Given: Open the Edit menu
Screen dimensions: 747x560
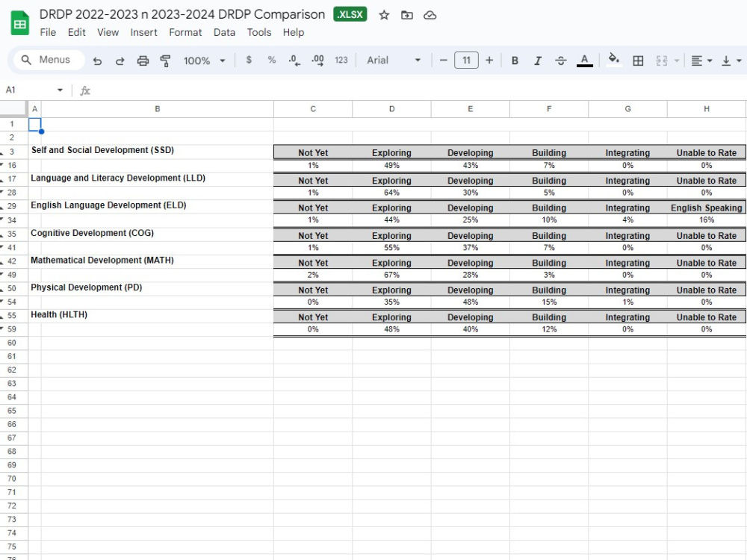Looking at the screenshot, I should click(77, 32).
